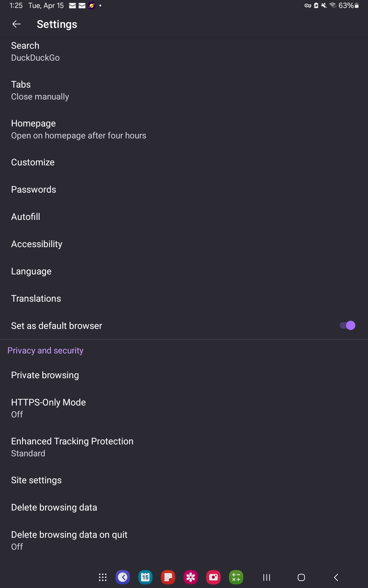Open Private browsing settings

[45, 375]
